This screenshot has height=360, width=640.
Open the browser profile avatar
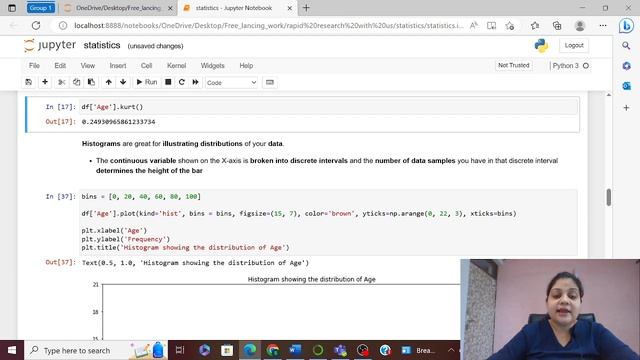click(x=580, y=25)
